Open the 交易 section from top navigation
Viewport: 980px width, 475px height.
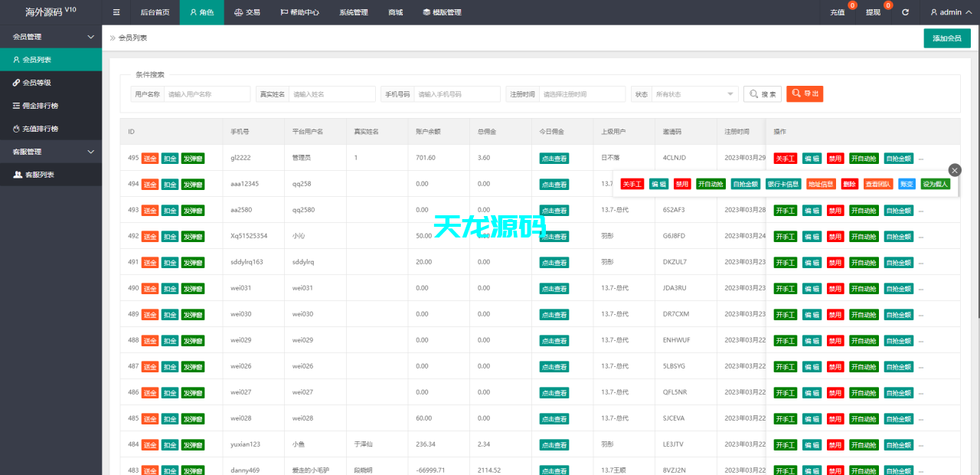pyautogui.click(x=247, y=12)
